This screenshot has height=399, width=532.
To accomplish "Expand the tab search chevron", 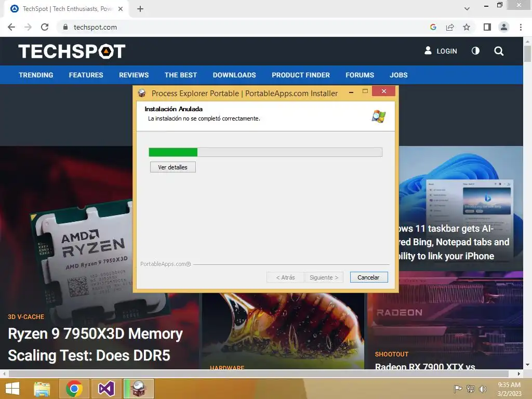I will tap(467, 9).
